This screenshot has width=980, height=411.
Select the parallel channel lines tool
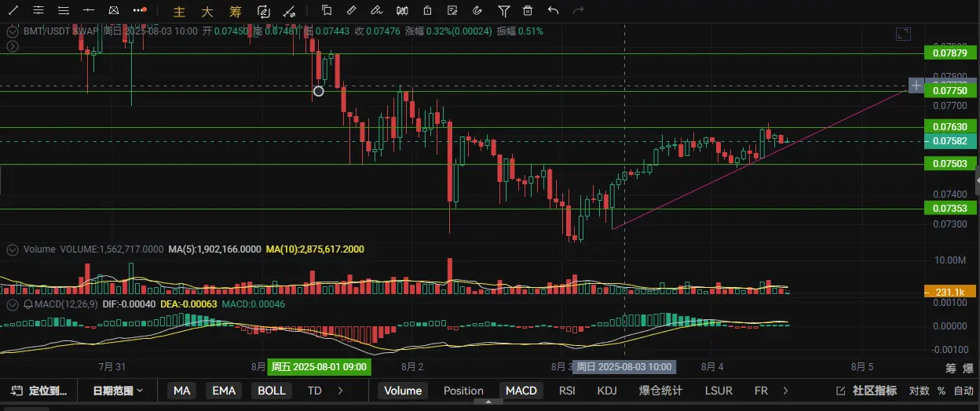pyautogui.click(x=38, y=11)
